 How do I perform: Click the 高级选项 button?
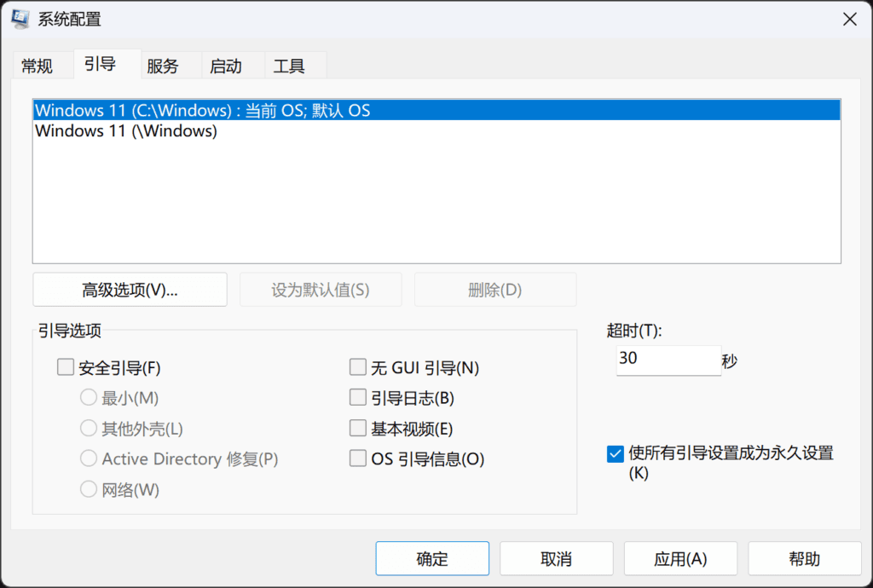[x=129, y=289]
